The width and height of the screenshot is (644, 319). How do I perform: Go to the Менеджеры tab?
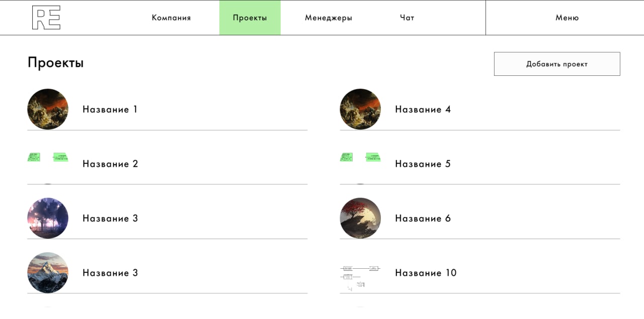(328, 18)
